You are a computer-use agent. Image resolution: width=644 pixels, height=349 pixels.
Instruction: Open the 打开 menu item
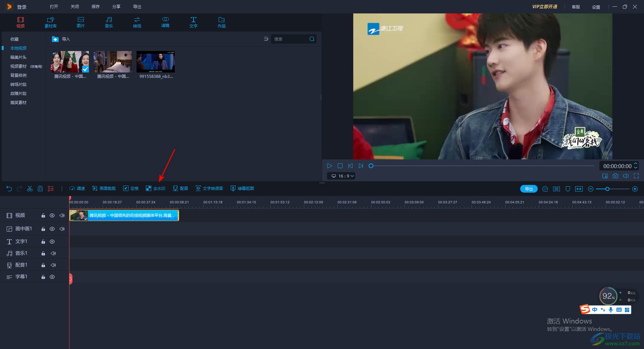pyautogui.click(x=54, y=7)
